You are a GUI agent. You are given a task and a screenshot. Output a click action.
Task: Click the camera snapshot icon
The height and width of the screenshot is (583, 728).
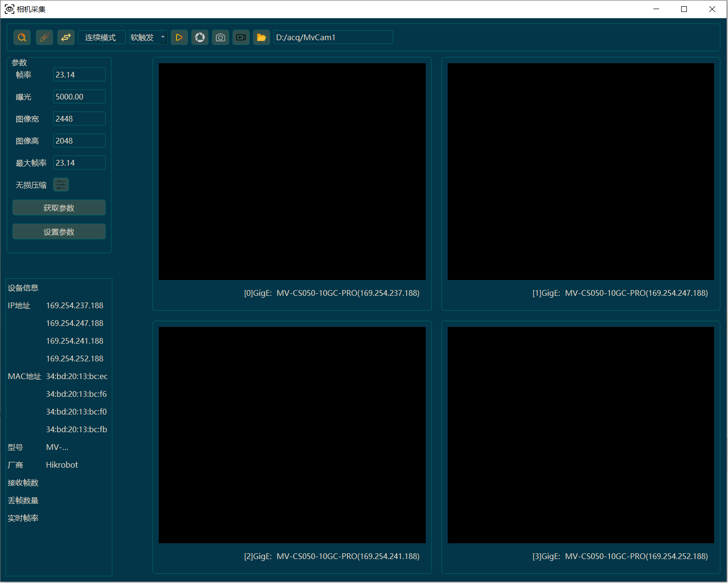point(221,37)
